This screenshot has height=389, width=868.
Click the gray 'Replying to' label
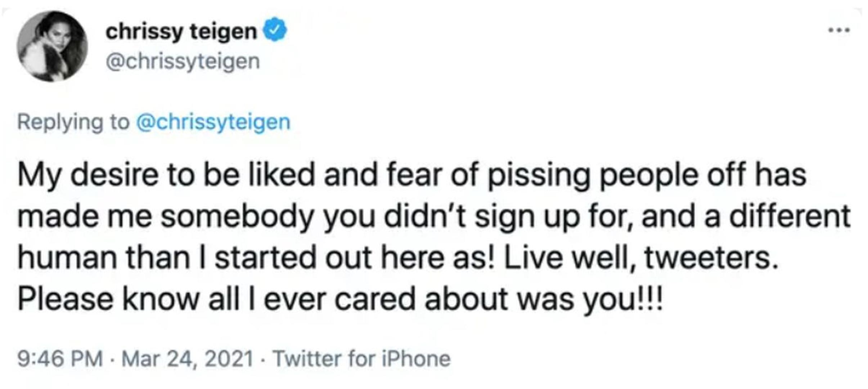[x=73, y=122]
